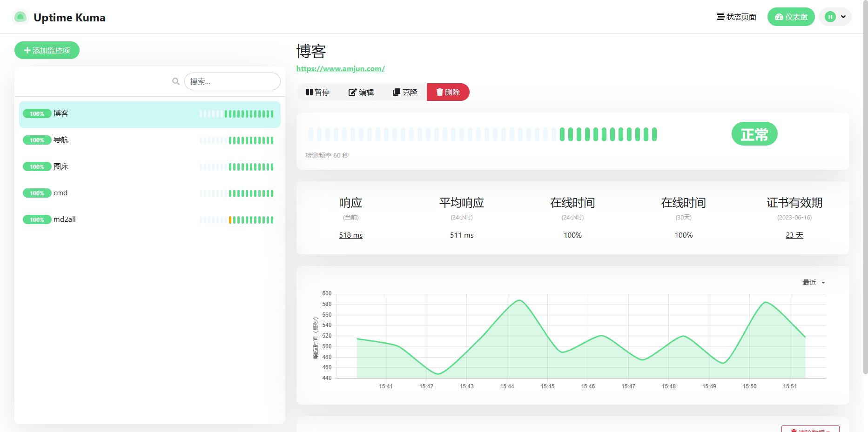
Task: Click the search magnifier icon in the sidebar
Action: [x=175, y=81]
